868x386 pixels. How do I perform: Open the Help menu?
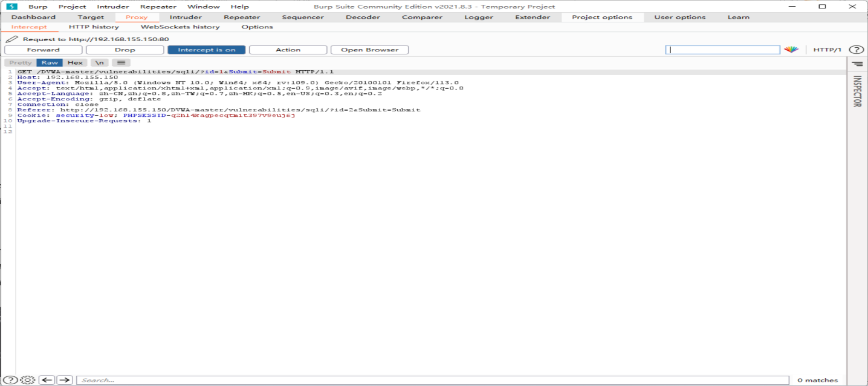tap(240, 7)
